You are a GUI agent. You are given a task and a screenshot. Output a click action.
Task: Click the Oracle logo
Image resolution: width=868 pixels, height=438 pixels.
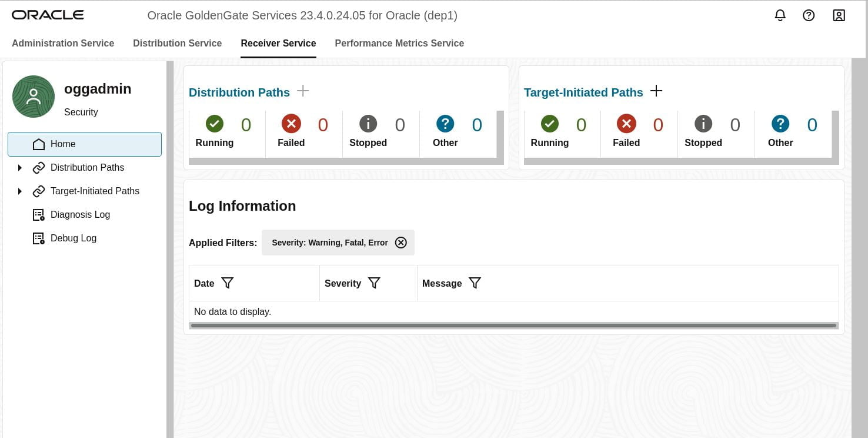(x=48, y=15)
